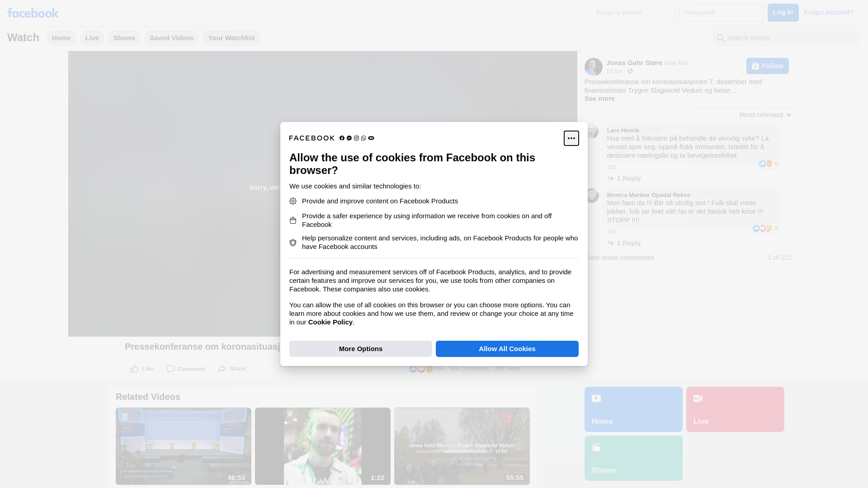Open the Live tab in Watch
This screenshot has height=488, width=868.
pyautogui.click(x=92, y=38)
